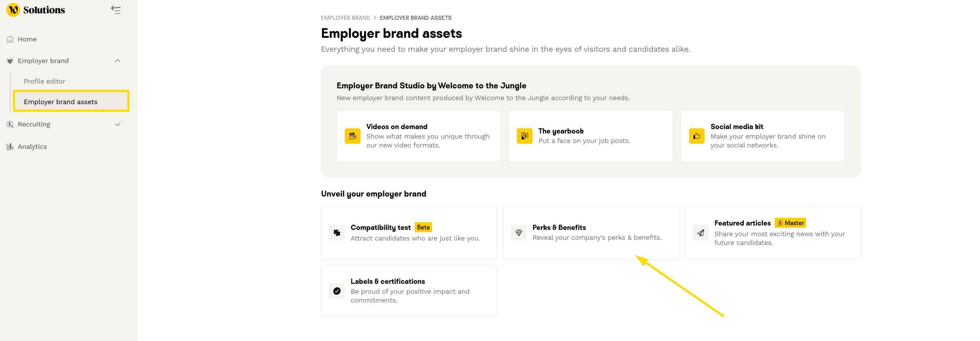Click the Welcome to the Jungle logo
The height and width of the screenshot is (341, 980).
point(13,10)
